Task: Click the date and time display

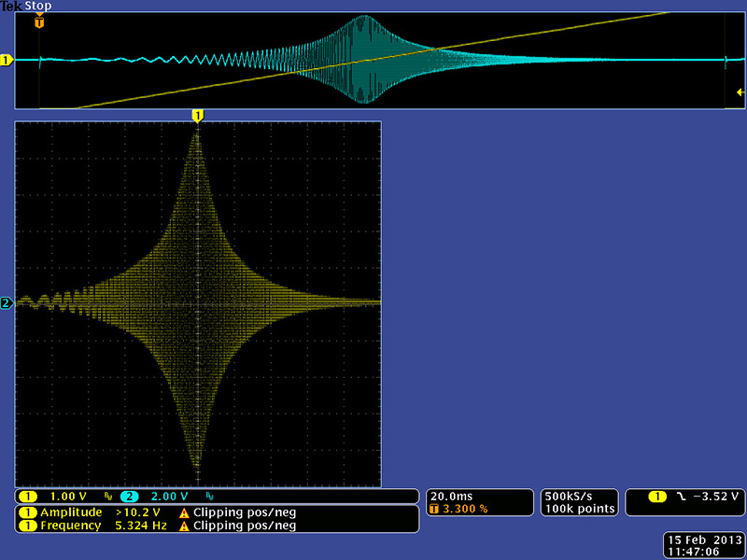Action: (x=702, y=546)
